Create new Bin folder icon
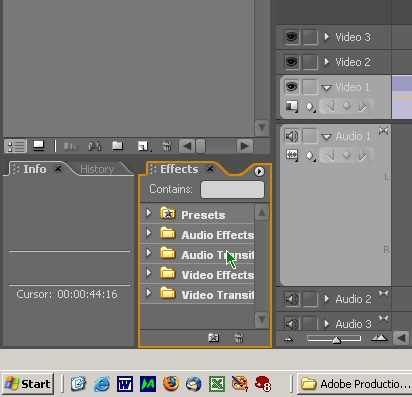The image size is (412, 397). click(x=117, y=146)
